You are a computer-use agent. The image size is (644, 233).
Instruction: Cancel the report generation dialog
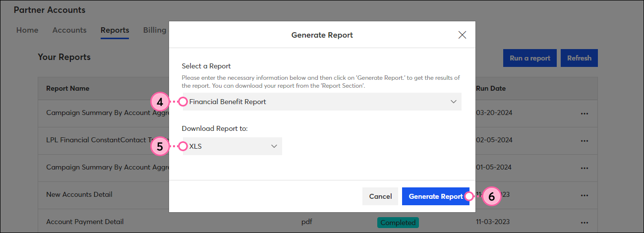pyautogui.click(x=380, y=196)
